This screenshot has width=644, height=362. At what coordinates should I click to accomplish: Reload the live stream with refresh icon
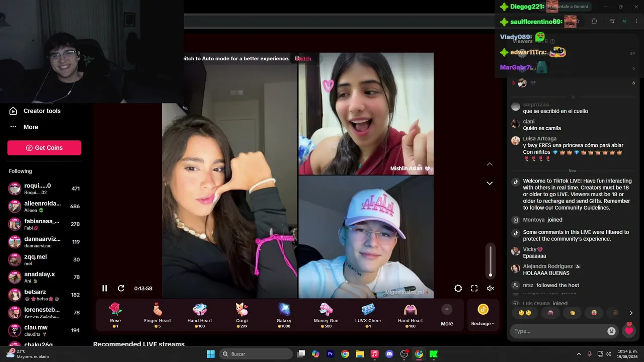click(121, 288)
